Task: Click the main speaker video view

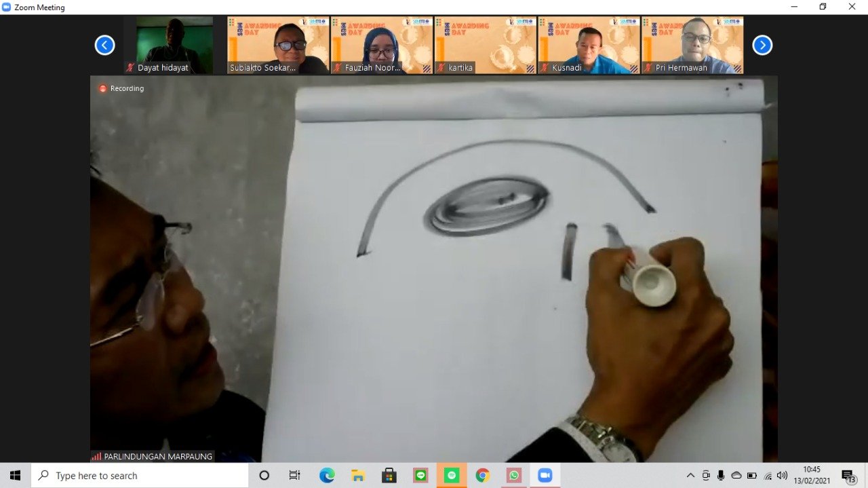Action: click(x=434, y=269)
